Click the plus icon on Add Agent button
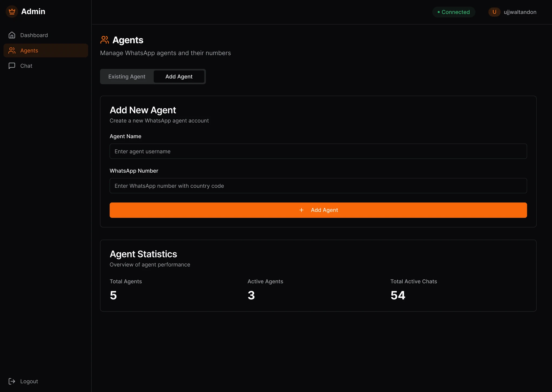The height and width of the screenshot is (392, 552). (301, 210)
